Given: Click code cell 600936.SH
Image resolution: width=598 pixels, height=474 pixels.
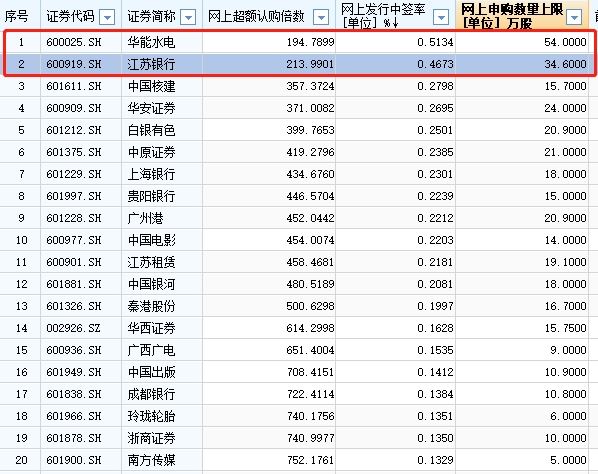Looking at the screenshot, I should click(74, 350).
